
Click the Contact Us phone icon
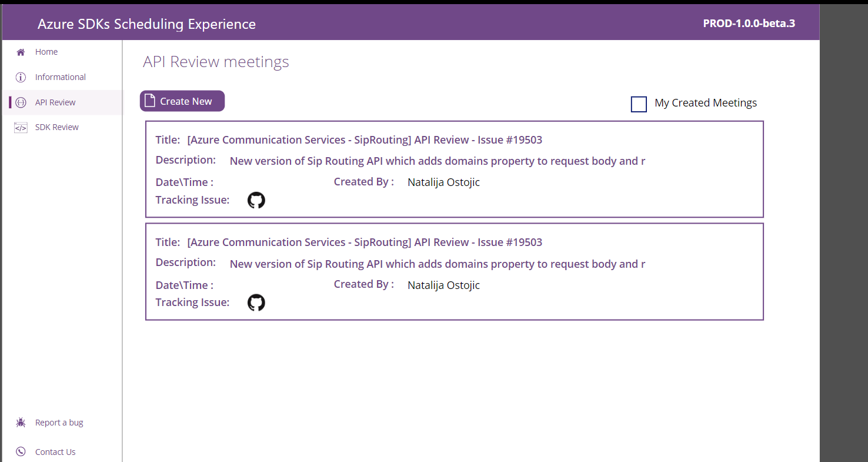[x=21, y=451]
